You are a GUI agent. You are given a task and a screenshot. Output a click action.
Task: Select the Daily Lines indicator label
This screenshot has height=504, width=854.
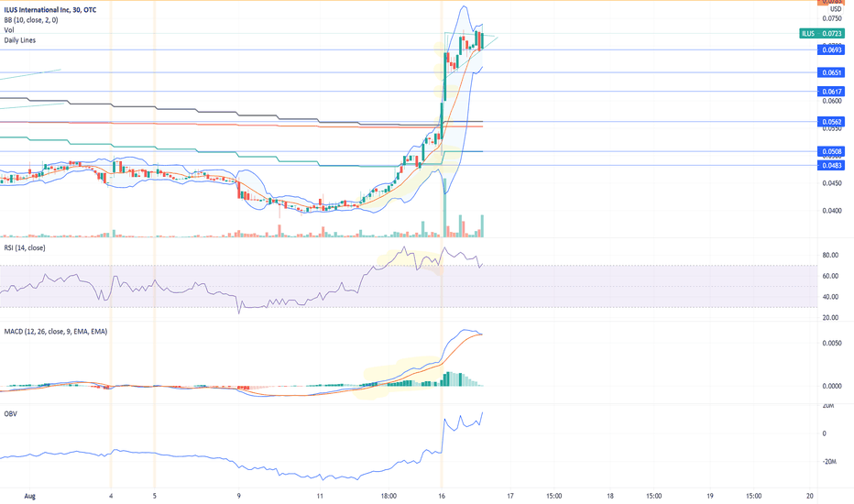click(x=19, y=40)
